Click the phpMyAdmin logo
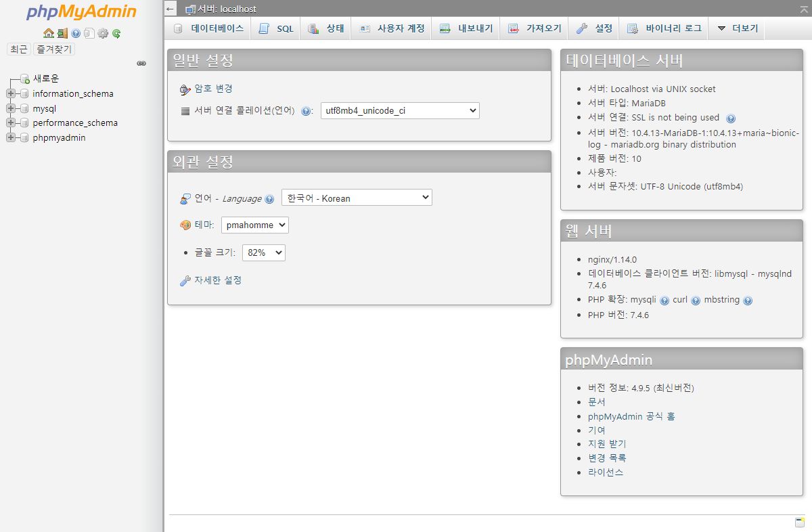This screenshot has width=812, height=532. (x=81, y=12)
